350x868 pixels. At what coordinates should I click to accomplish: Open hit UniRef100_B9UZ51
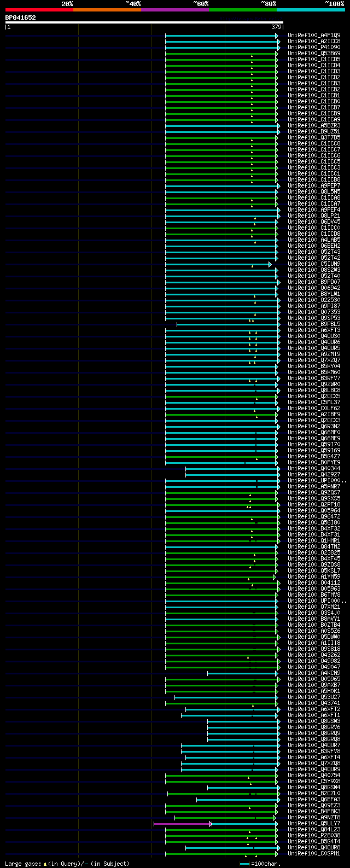pos(314,131)
